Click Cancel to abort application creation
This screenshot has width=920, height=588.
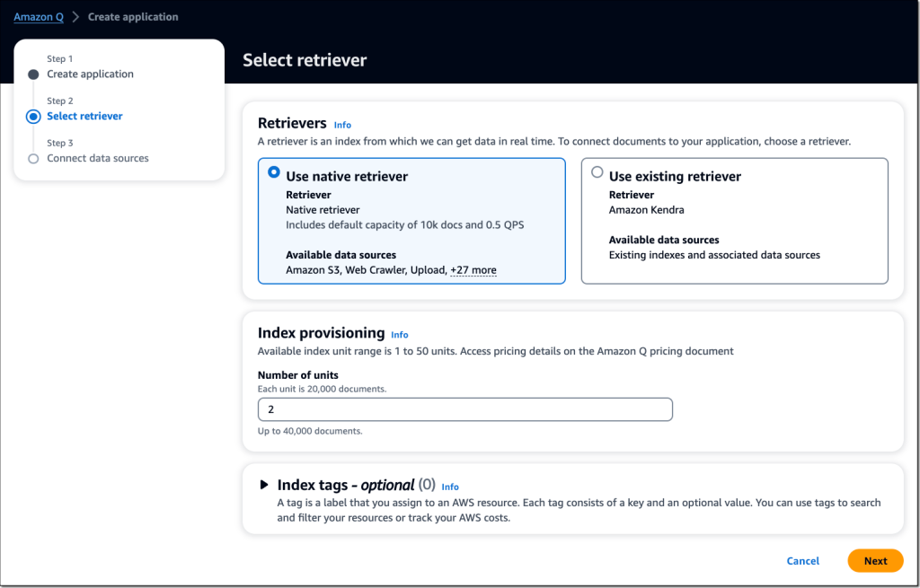(x=802, y=560)
